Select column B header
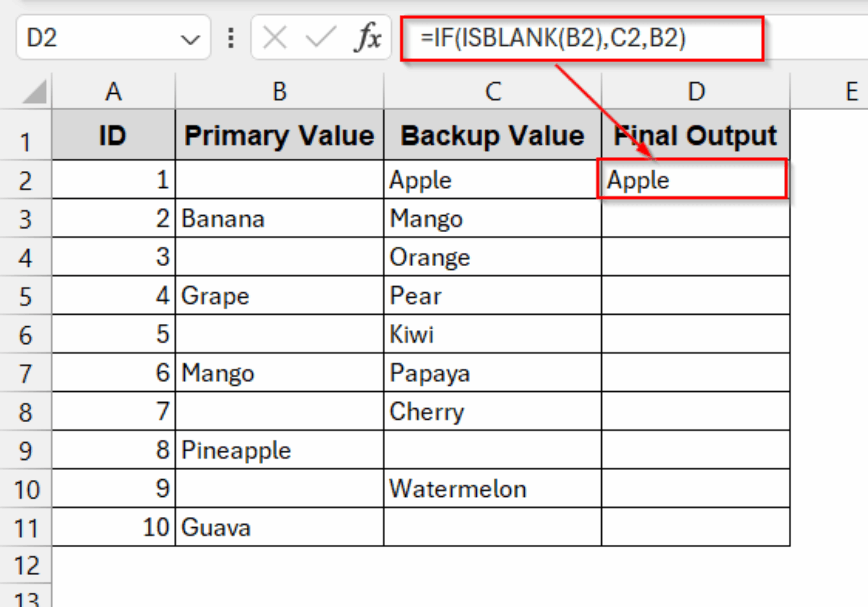The height and width of the screenshot is (607, 868). click(280, 91)
